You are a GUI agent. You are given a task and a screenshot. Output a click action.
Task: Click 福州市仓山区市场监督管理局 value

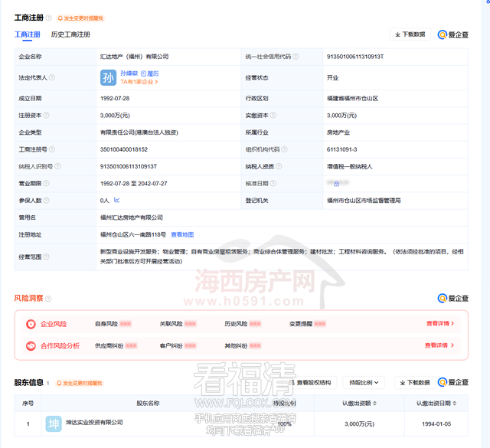364,201
